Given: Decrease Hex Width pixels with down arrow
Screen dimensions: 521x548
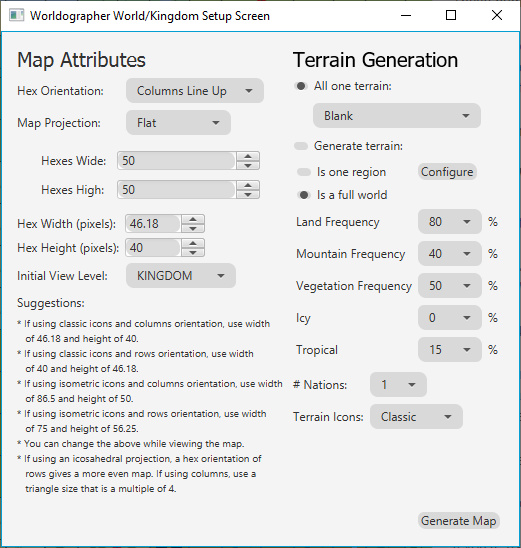Looking at the screenshot, I should pyautogui.click(x=193, y=228).
